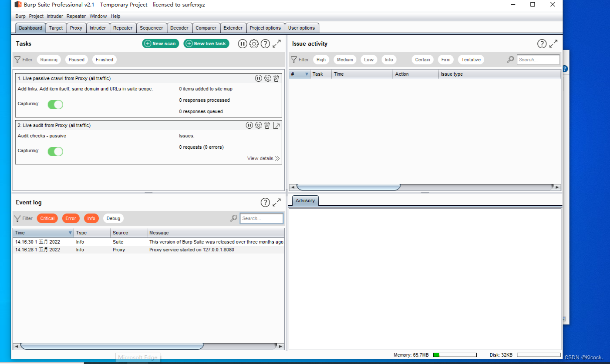Screen dimensions: 610x364
Task: Sort event log by Time column
Action: pos(43,233)
